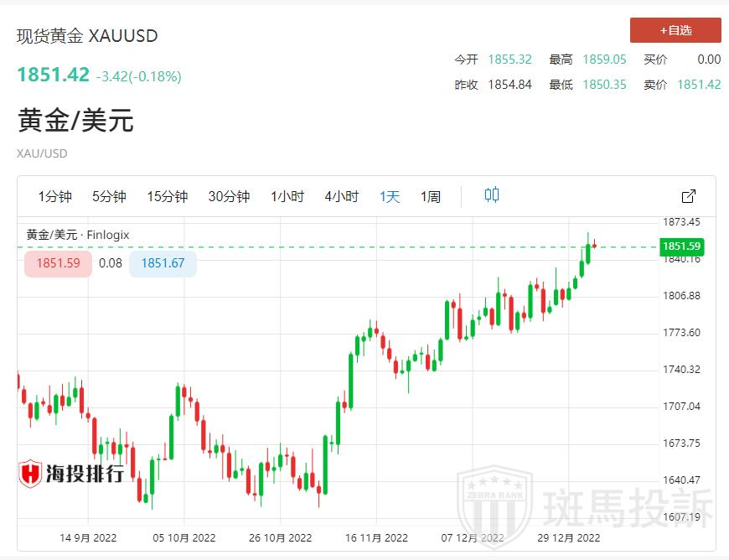This screenshot has height=560, width=729.
Task: Select the 1天 daily timeframe
Action: click(390, 196)
